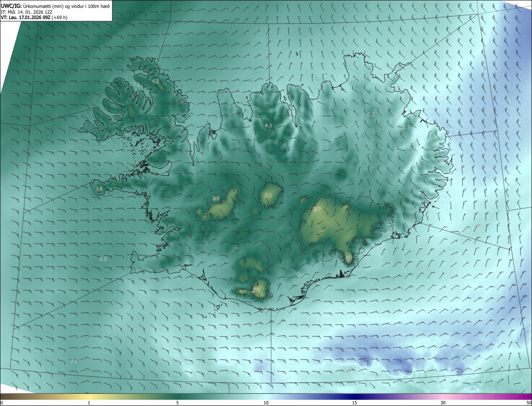This screenshot has height=406, width=532.
Task: Click the 50 tick on color scale
Action: pos(529,403)
